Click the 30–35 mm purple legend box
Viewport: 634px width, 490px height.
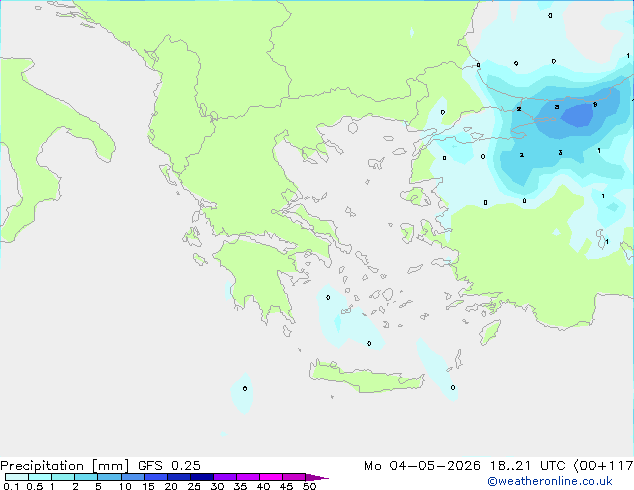click(x=225, y=477)
